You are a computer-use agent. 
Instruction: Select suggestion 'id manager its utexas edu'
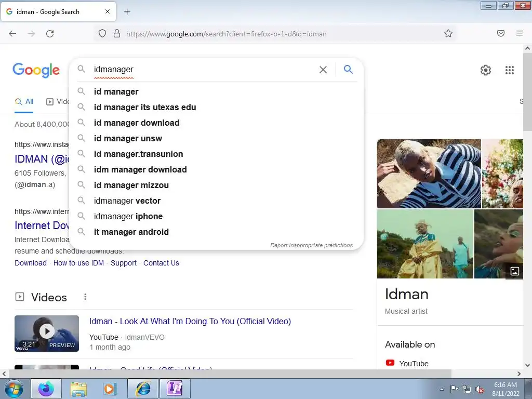tap(217, 107)
